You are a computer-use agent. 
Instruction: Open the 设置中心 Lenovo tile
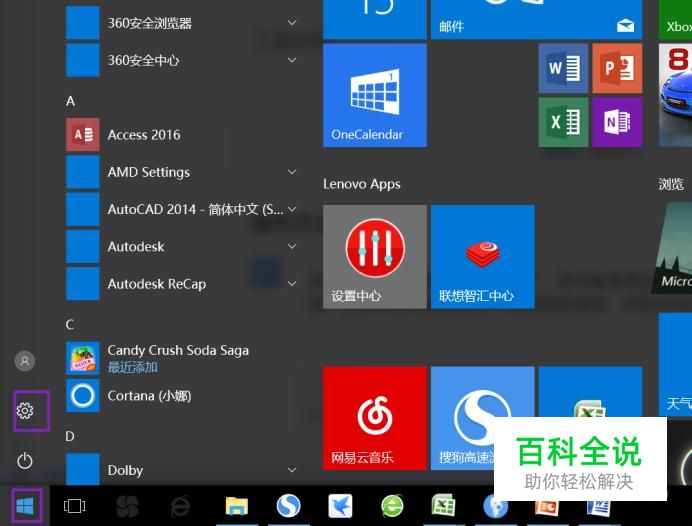(375, 256)
